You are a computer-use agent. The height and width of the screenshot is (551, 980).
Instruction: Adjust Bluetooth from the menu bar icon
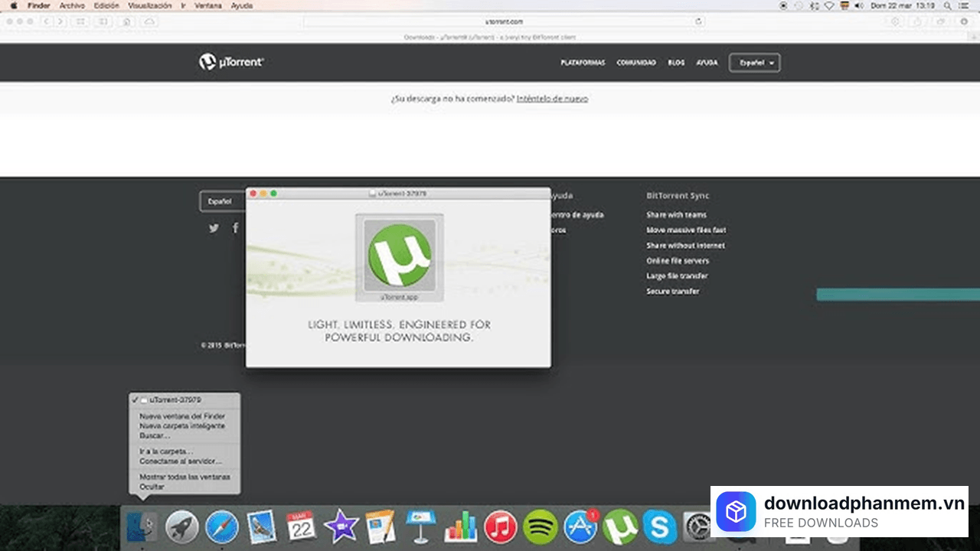click(813, 5)
